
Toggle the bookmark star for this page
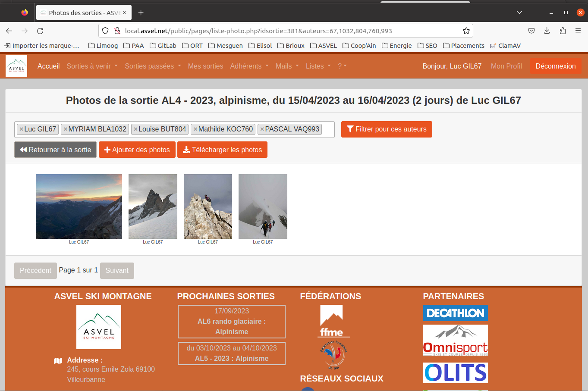466,31
